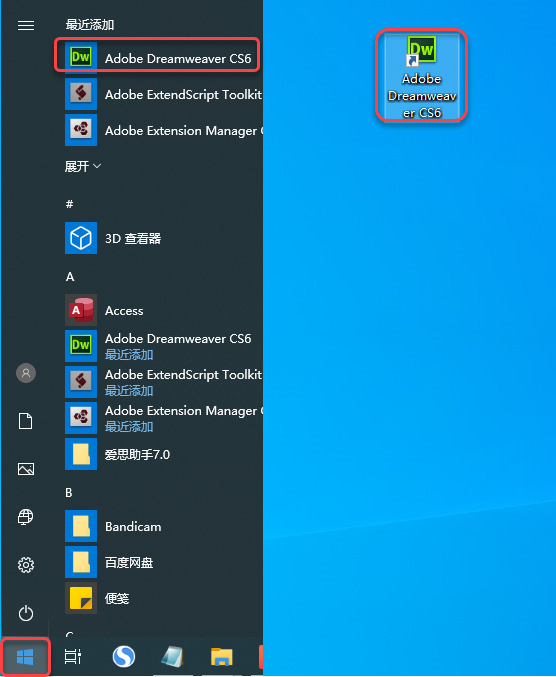Open the user account icon
This screenshot has width=556, height=677.
tap(26, 373)
